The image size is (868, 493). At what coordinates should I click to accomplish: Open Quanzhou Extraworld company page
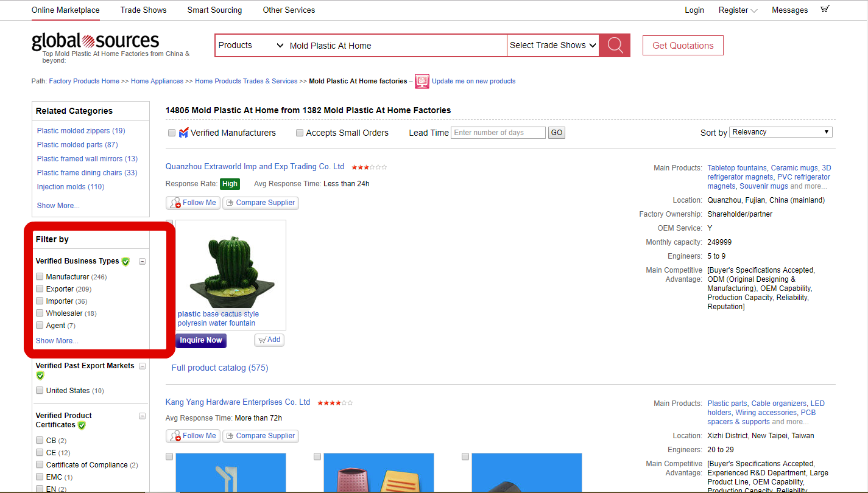pyautogui.click(x=255, y=166)
